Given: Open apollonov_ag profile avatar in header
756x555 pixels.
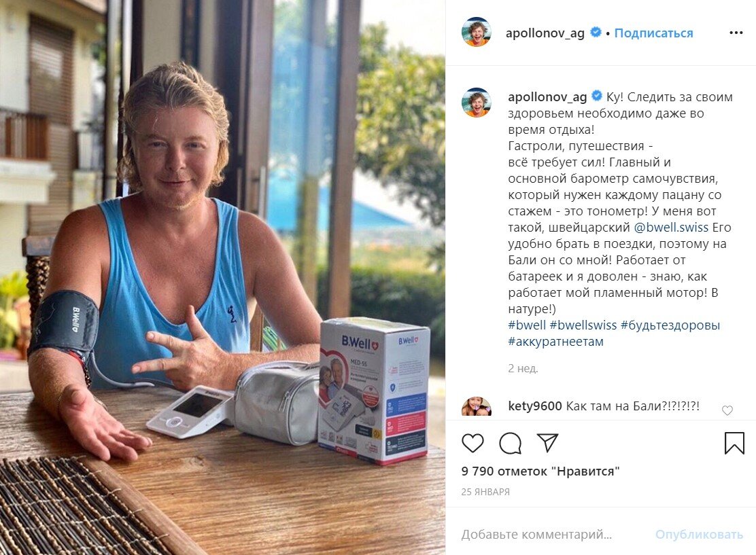Looking at the screenshot, I should click(x=477, y=33).
